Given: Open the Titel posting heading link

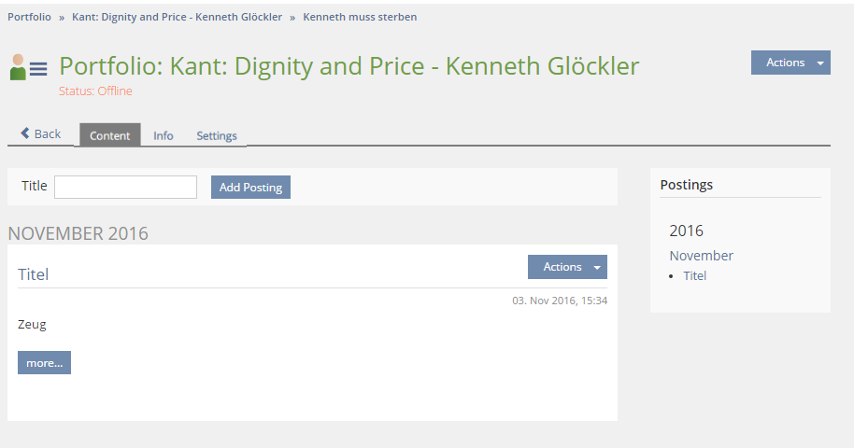Looking at the screenshot, I should (x=33, y=274).
